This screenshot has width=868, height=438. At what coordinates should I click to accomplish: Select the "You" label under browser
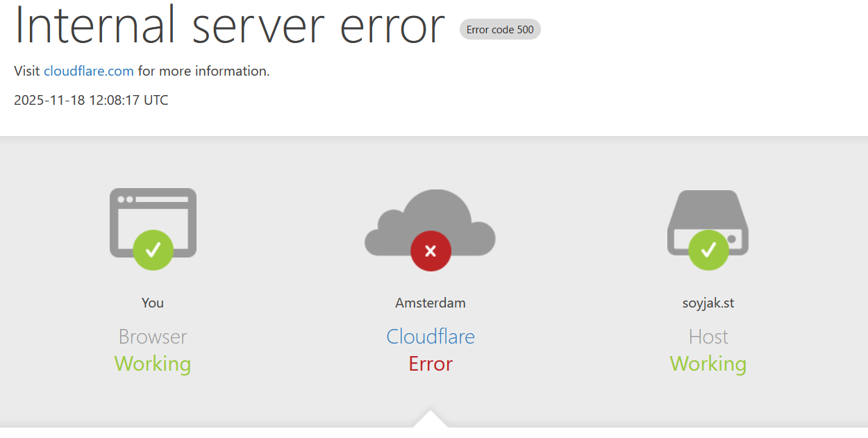click(153, 303)
